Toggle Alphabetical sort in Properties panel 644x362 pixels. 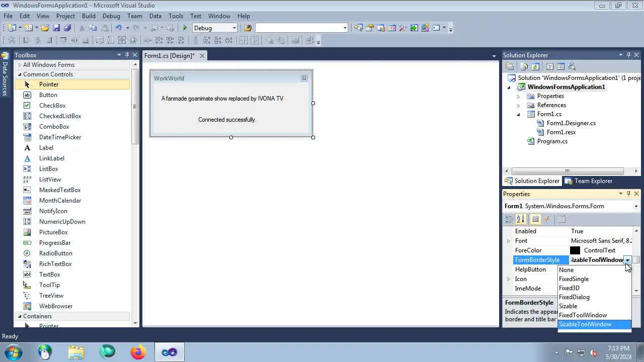521,219
